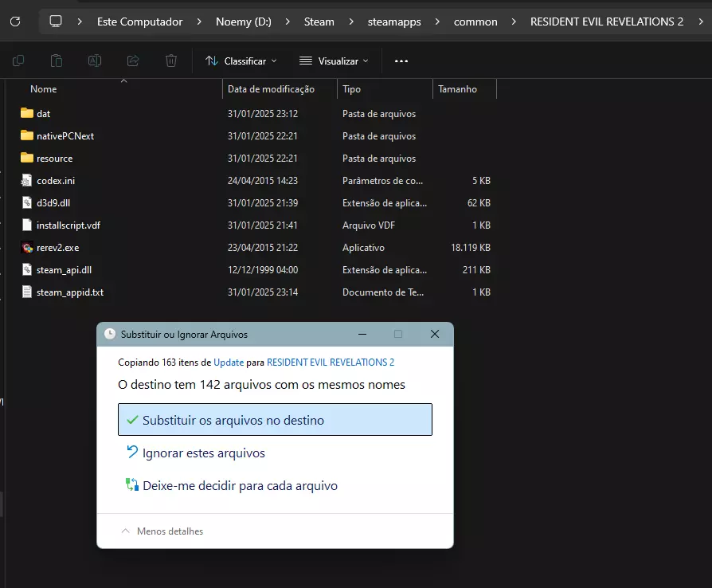Viewport: 712px width, 588px height.
Task: Select the file name codex.ini
Action: [x=56, y=181]
